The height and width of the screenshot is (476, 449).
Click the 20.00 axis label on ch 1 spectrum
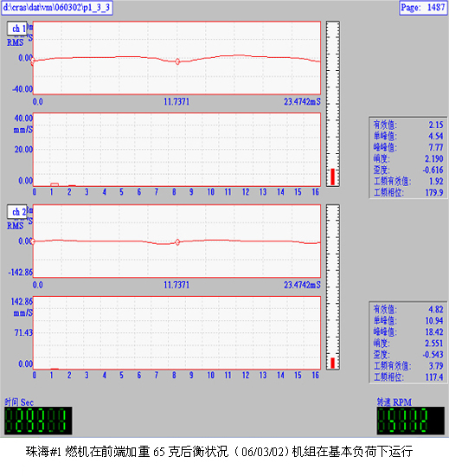(23, 150)
